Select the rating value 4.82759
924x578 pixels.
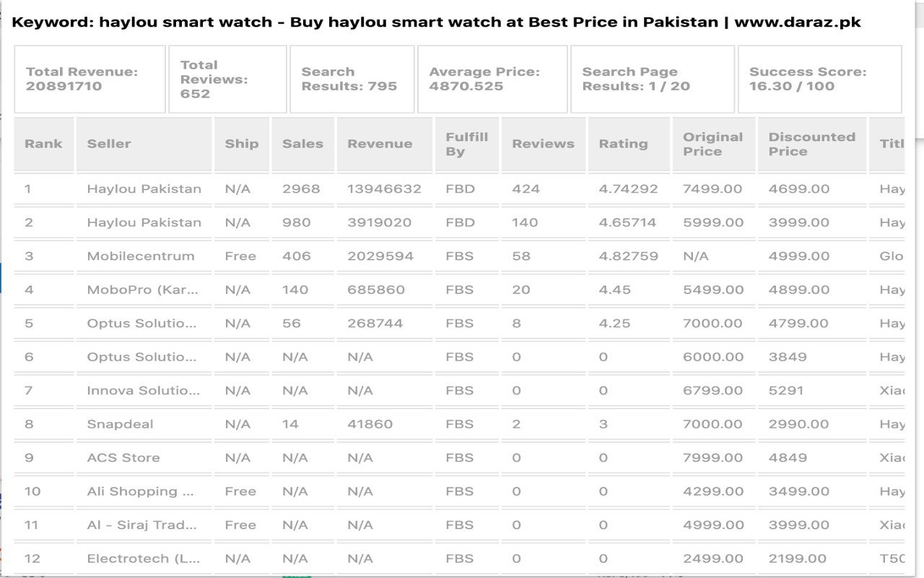628,256
